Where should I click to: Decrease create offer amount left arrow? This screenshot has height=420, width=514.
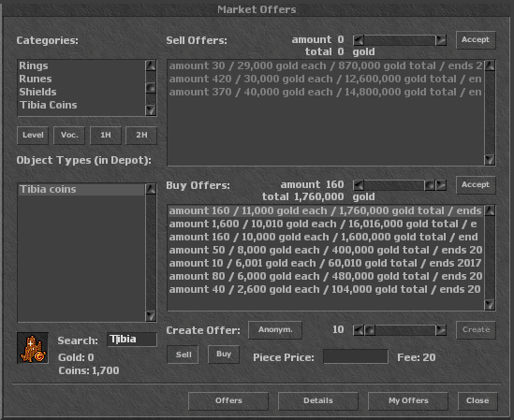pyautogui.click(x=359, y=330)
